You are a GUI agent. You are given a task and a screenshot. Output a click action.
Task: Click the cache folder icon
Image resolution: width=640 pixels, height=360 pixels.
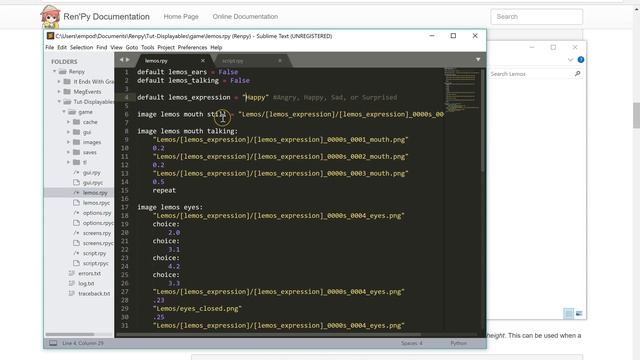[76, 122]
